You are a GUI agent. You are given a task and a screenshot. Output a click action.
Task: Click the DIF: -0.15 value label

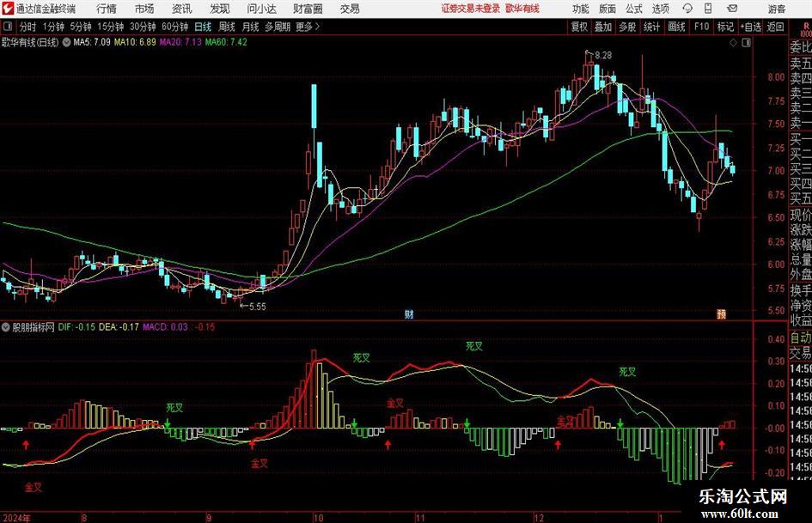pyautogui.click(x=76, y=327)
